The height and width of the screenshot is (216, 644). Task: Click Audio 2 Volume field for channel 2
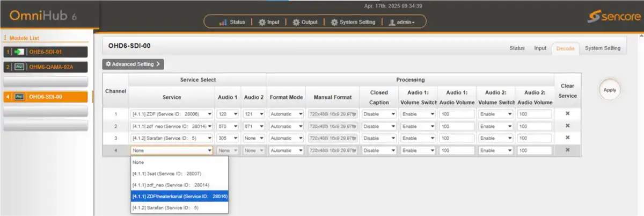(535, 126)
